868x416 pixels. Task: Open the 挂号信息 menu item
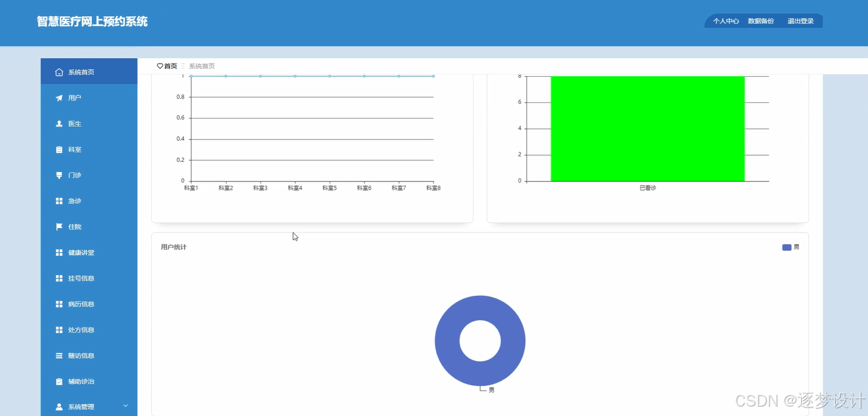[x=89, y=278]
